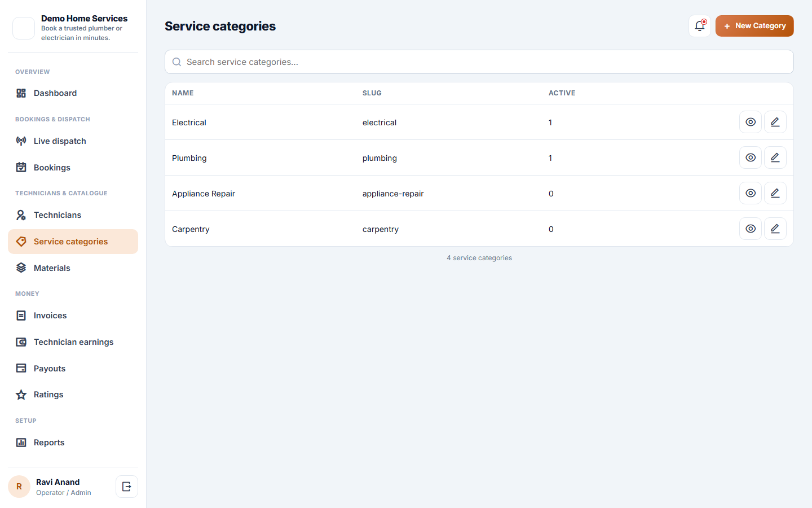Select Service categories in sidebar

73,242
